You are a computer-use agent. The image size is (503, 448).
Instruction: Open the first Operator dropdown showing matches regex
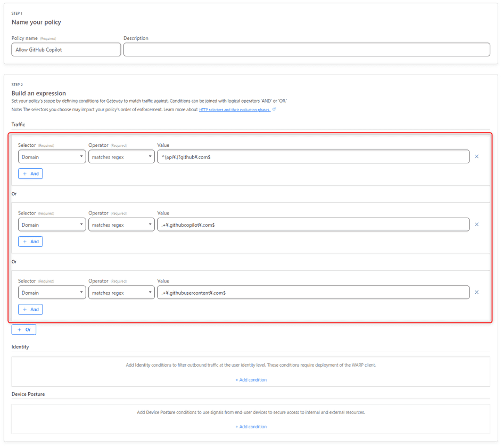pyautogui.click(x=121, y=156)
